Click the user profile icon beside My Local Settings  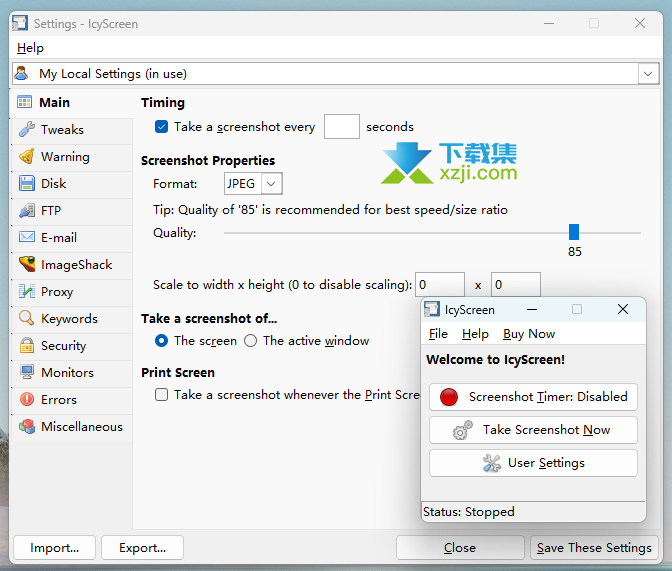click(x=21, y=73)
